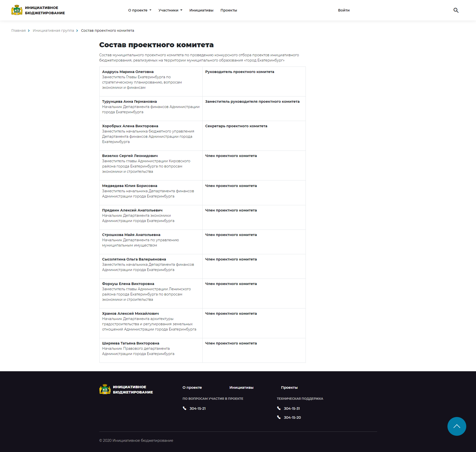Open the Инициативы menu item in header
Image resolution: width=476 pixels, height=452 pixels.
click(201, 10)
